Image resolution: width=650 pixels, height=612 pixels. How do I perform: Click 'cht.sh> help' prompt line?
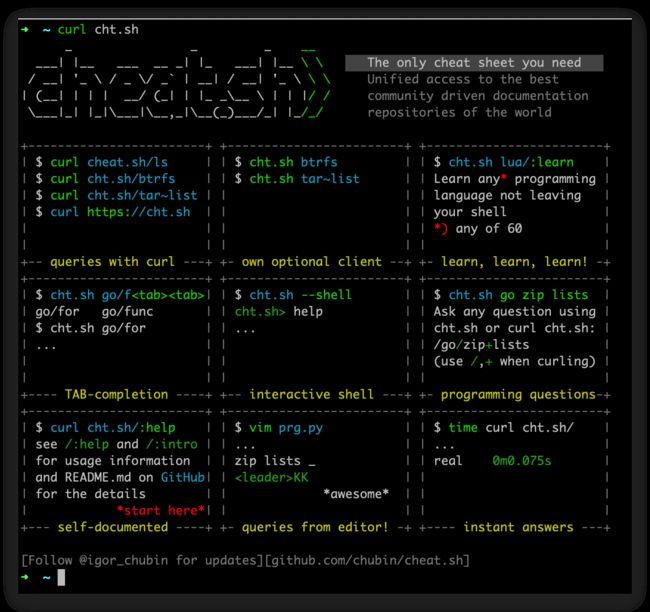[x=279, y=311]
